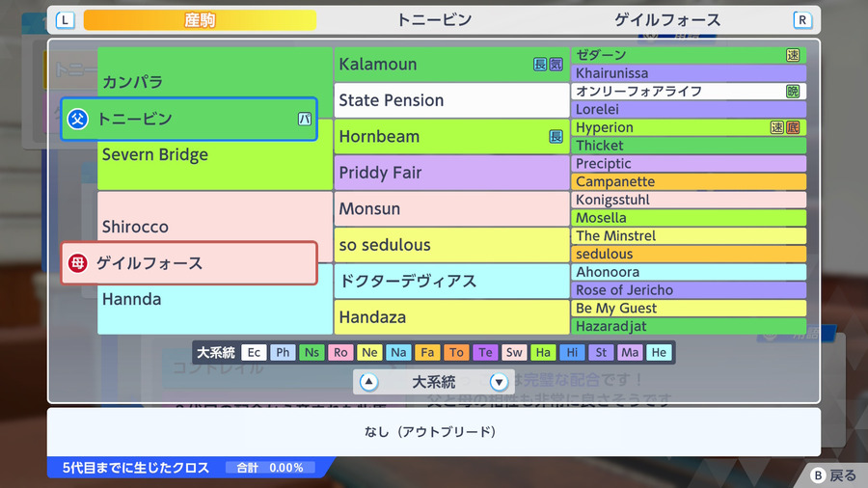Select the To lineage swatch
This screenshot has width=868, height=488.
point(456,352)
